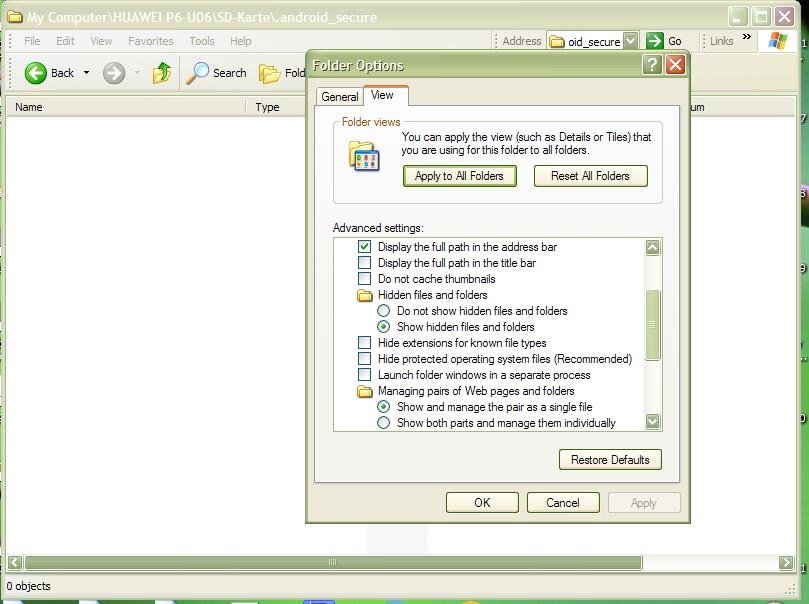Screen dimensions: 809x604
Task: Select Show both parts and manage individually
Action: 383,422
